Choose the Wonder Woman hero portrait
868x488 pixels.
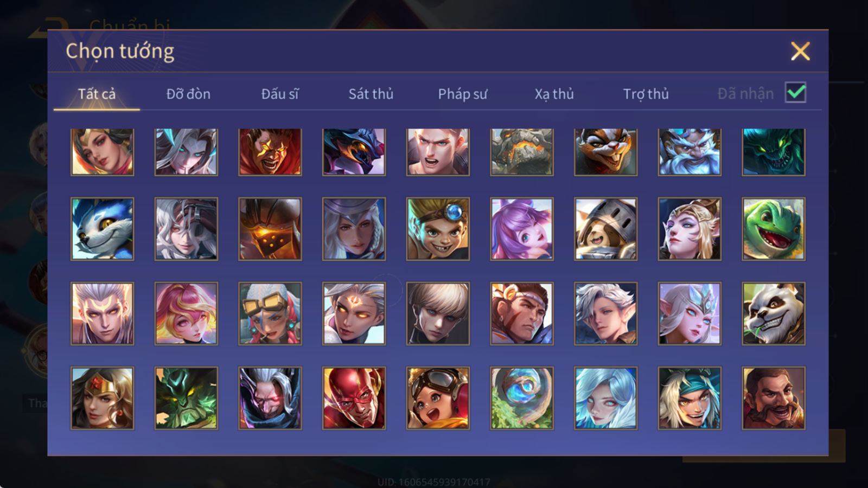pyautogui.click(x=102, y=398)
